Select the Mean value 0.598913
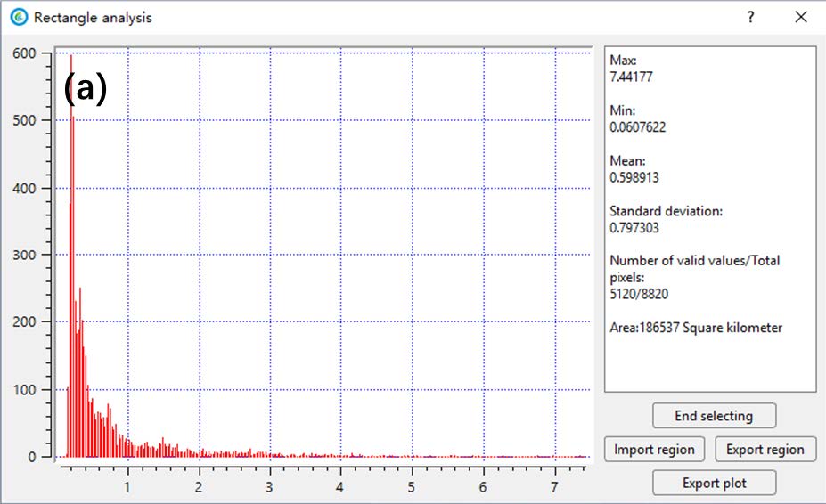Viewport: 826px width, 504px height. click(x=634, y=177)
